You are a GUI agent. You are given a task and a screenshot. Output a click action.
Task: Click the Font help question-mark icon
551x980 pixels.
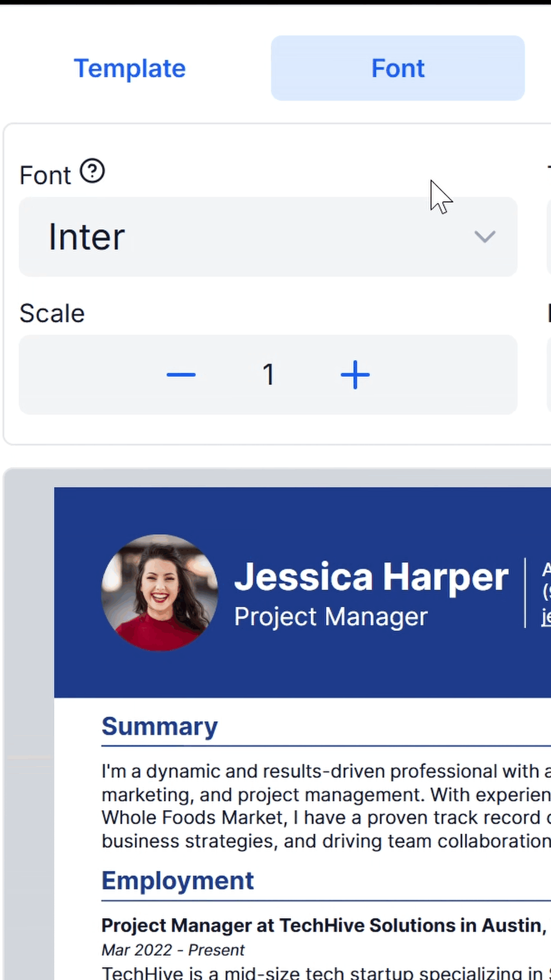[92, 171]
